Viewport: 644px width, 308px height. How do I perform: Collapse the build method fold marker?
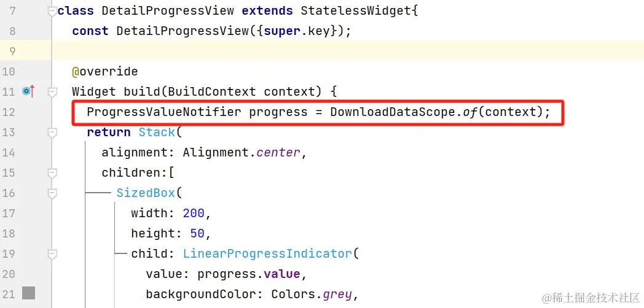(52, 91)
